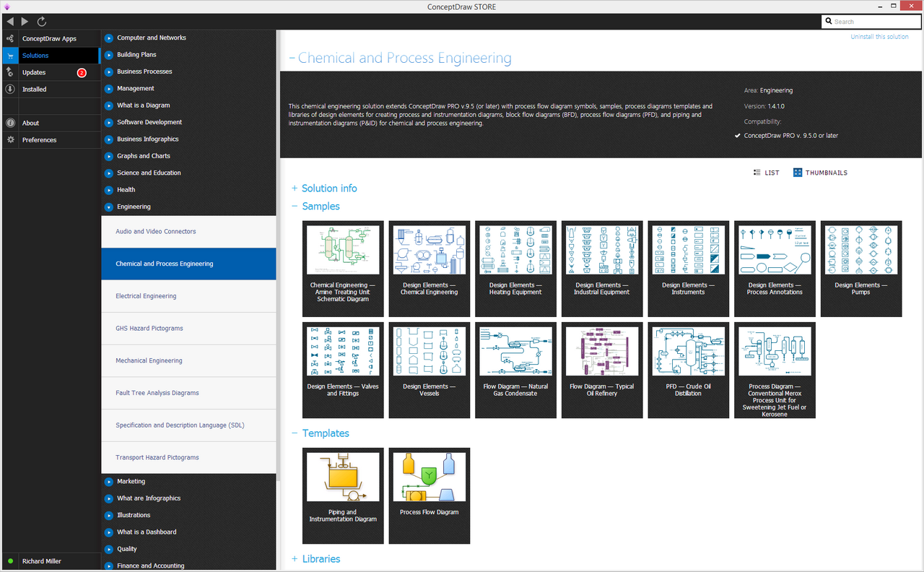Click the forward navigation arrow
Screen dimensions: 924x572
pyautogui.click(x=25, y=22)
